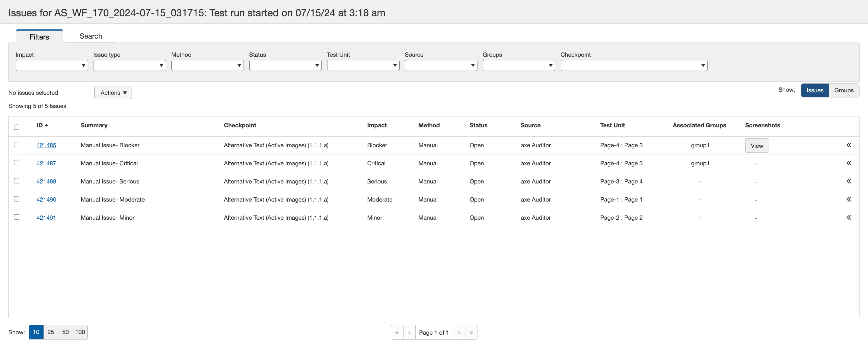Tick checkbox for Manual Issue- Serious
The height and width of the screenshot is (344, 868).
click(17, 181)
